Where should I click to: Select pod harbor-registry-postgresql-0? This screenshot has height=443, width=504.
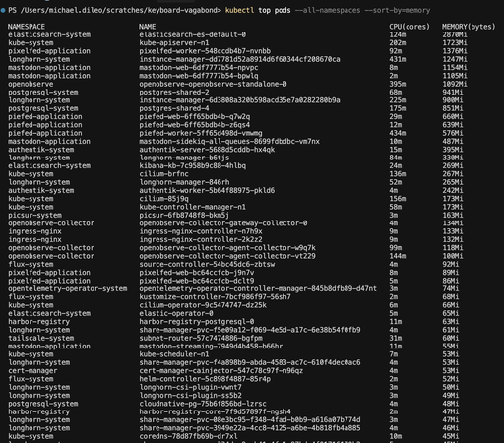coord(197,322)
